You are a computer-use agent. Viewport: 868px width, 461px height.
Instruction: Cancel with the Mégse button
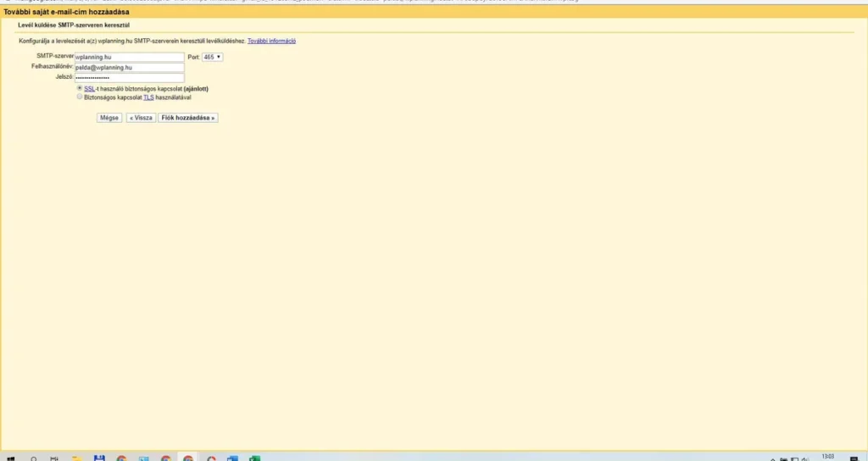tap(109, 118)
